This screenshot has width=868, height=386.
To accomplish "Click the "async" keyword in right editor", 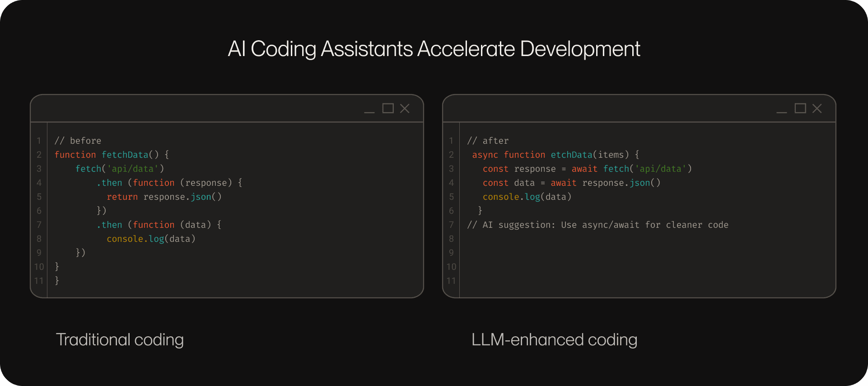I will tap(485, 155).
